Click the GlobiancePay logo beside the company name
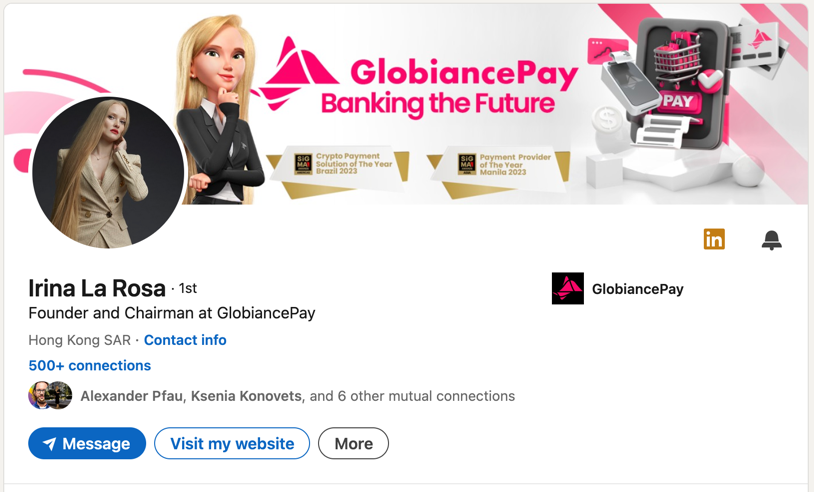The width and height of the screenshot is (814, 492). point(567,289)
